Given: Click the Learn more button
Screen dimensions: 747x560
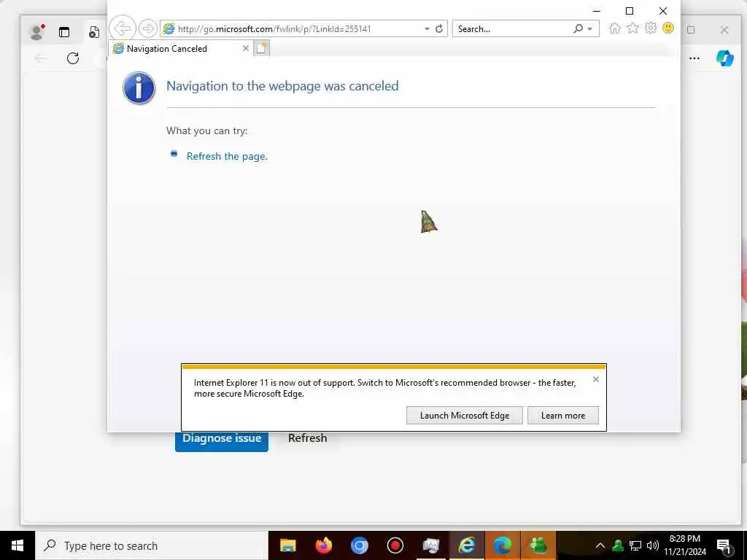Looking at the screenshot, I should [563, 415].
